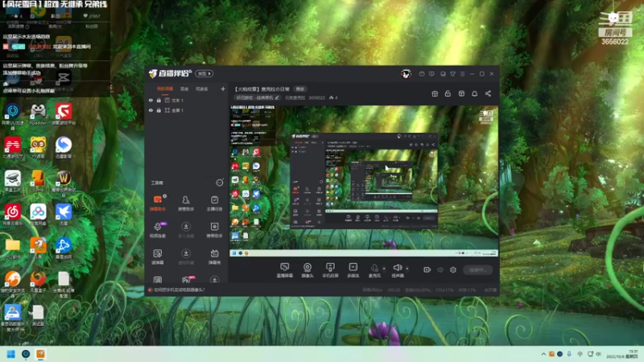
Task: Open the 弹幕秀 danmaku show tool
Action: (x=214, y=257)
